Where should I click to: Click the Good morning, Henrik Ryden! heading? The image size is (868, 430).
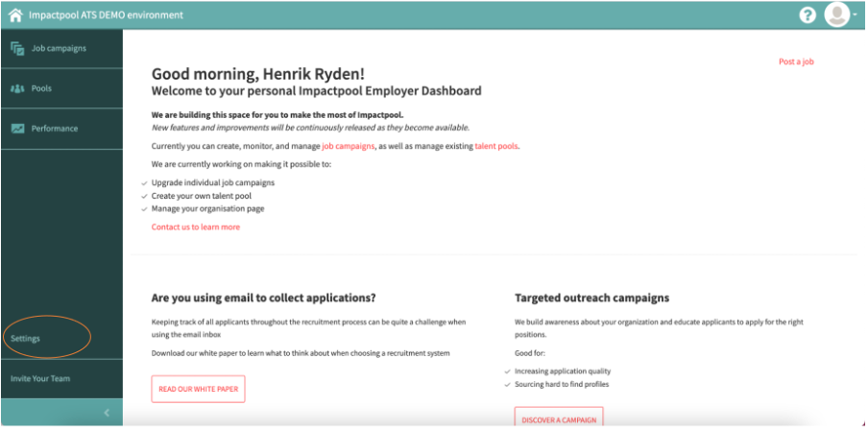[258, 74]
